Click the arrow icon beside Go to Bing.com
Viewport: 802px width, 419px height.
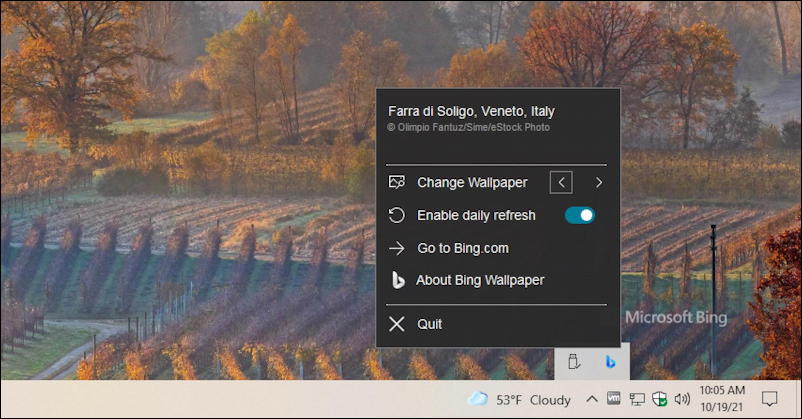tap(396, 249)
